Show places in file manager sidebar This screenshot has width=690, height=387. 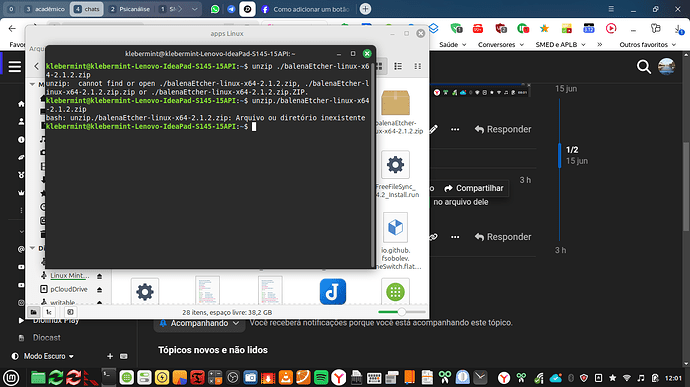click(x=33, y=312)
